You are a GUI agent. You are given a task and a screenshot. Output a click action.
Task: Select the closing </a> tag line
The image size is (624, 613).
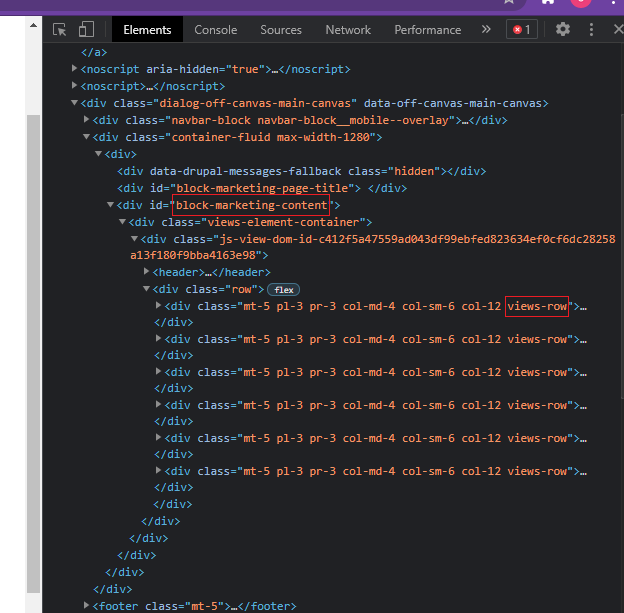pyautogui.click(x=94, y=52)
